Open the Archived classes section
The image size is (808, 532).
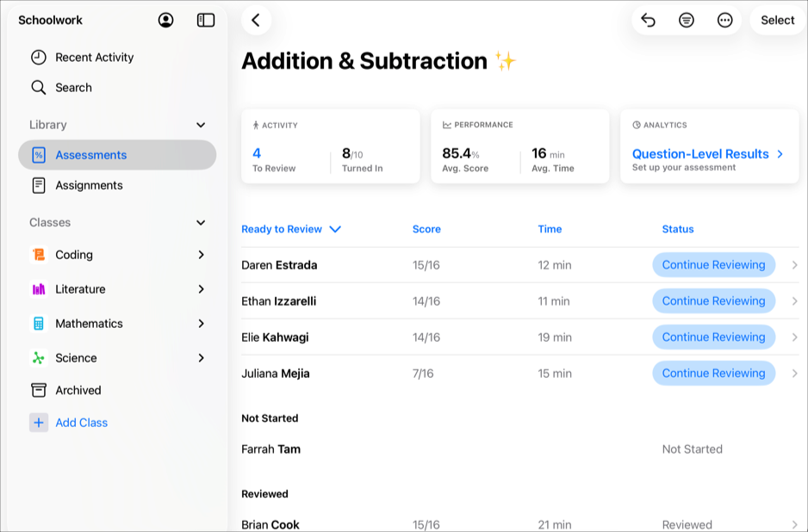78,390
